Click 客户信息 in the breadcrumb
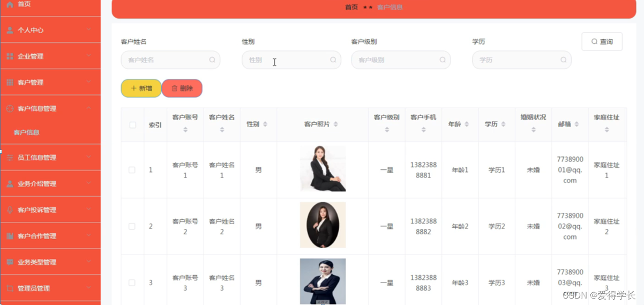This screenshot has height=305, width=644. (x=390, y=8)
